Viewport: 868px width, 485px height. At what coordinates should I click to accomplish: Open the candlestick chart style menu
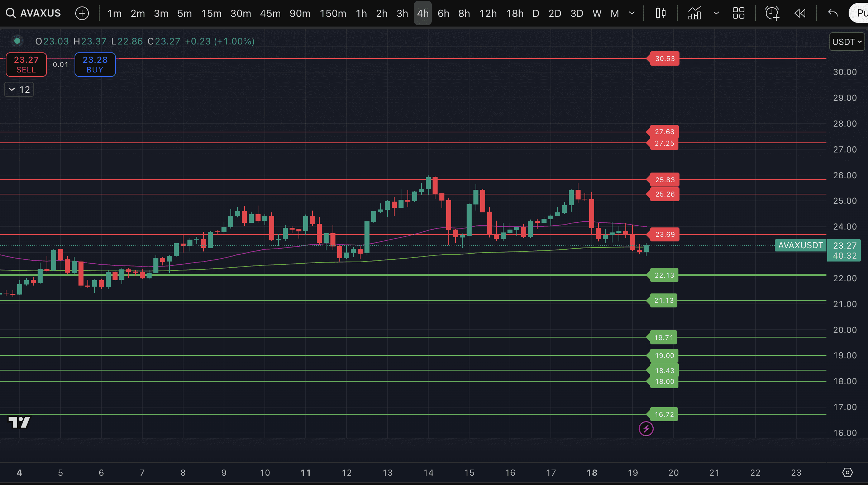coord(660,13)
